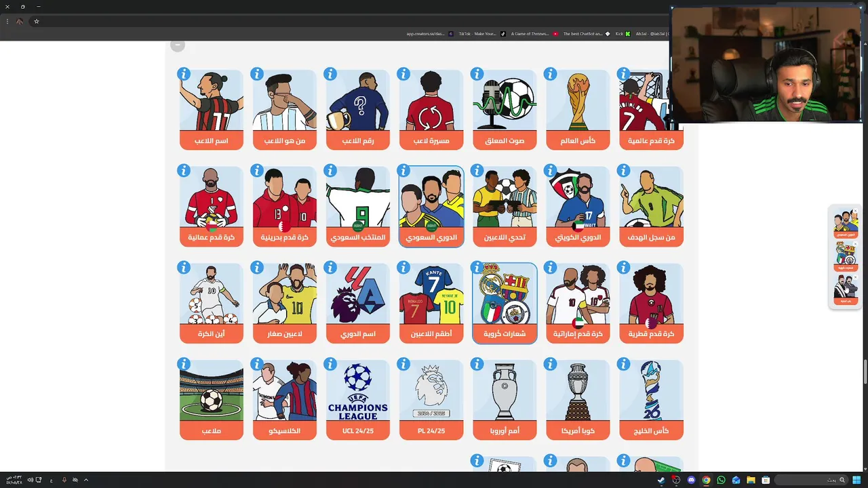Viewport: 868px width, 488px height.
Task: Click info icon of ملاعب card
Action: tap(184, 365)
